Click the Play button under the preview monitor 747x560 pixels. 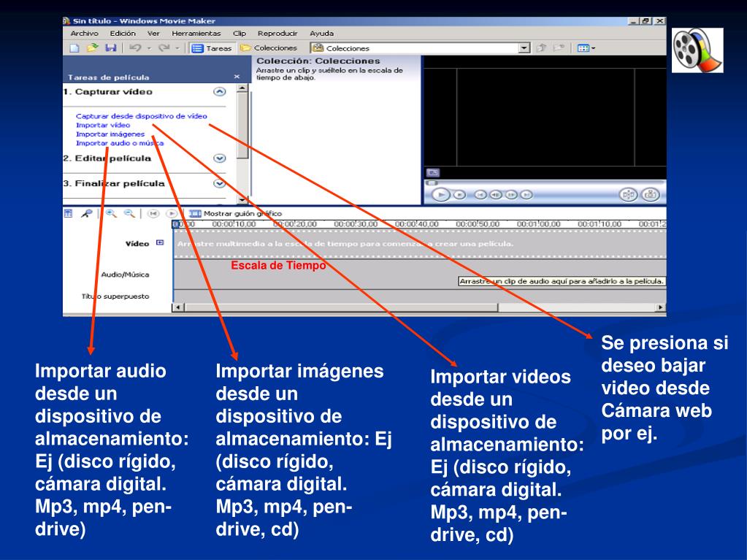click(x=440, y=194)
